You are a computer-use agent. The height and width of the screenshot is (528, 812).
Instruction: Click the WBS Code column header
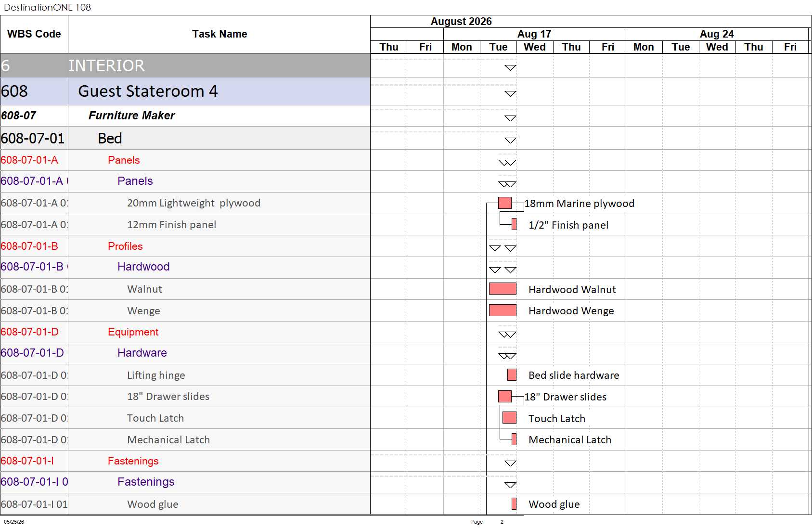[34, 34]
